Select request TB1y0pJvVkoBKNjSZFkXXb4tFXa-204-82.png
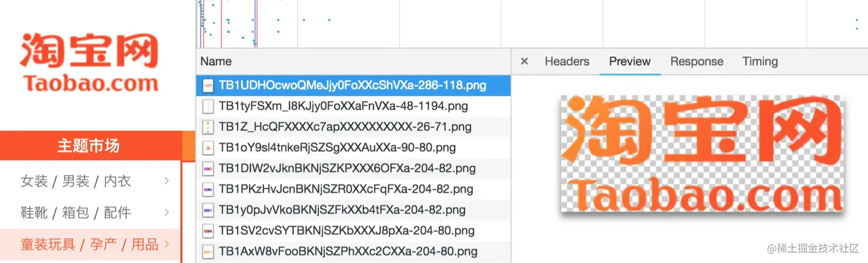This screenshot has width=868, height=263. pyautogui.click(x=353, y=210)
